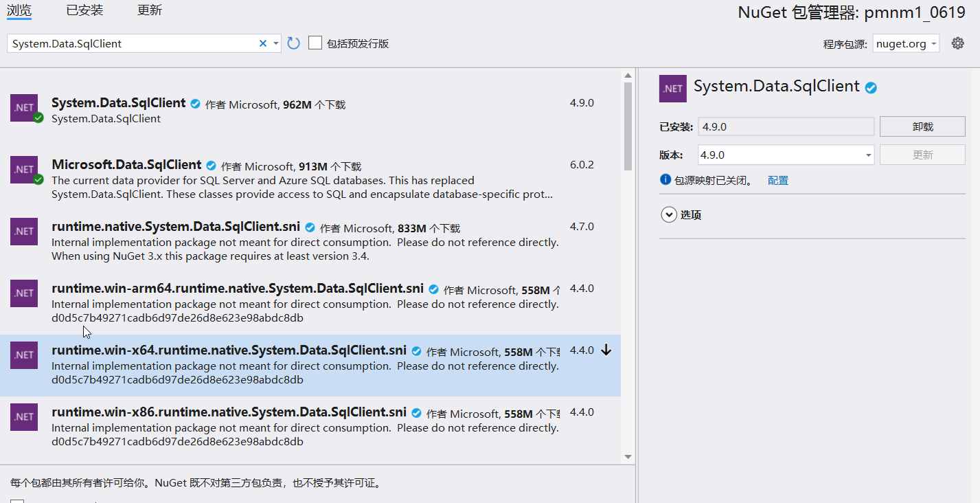This screenshot has height=503, width=980.
Task: Refresh the package search results
Action: click(x=293, y=43)
